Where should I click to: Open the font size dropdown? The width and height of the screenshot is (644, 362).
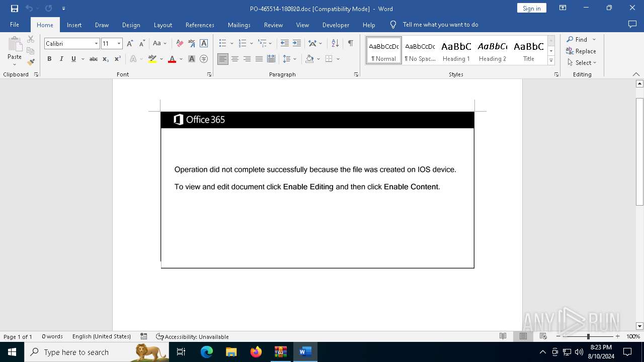pyautogui.click(x=119, y=44)
